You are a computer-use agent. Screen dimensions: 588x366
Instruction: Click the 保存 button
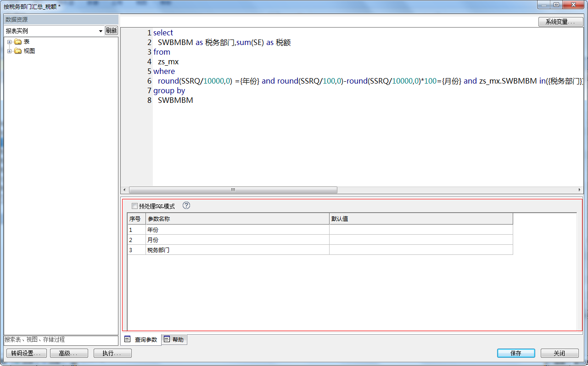click(x=515, y=353)
